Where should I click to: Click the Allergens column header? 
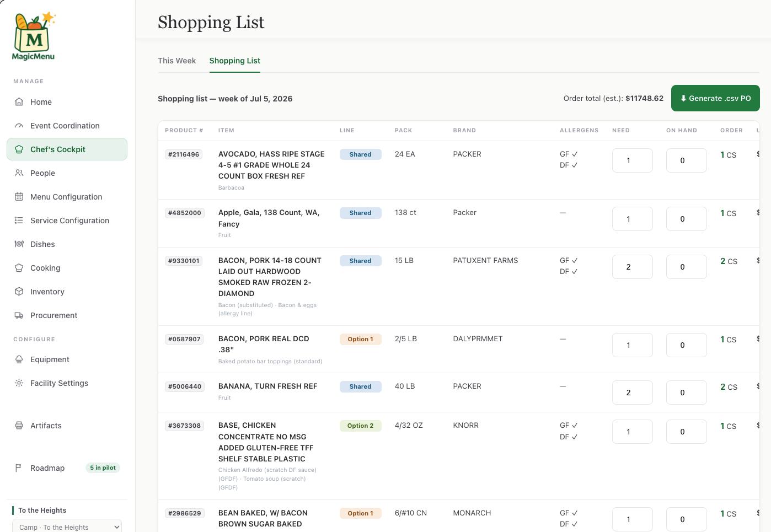(579, 130)
